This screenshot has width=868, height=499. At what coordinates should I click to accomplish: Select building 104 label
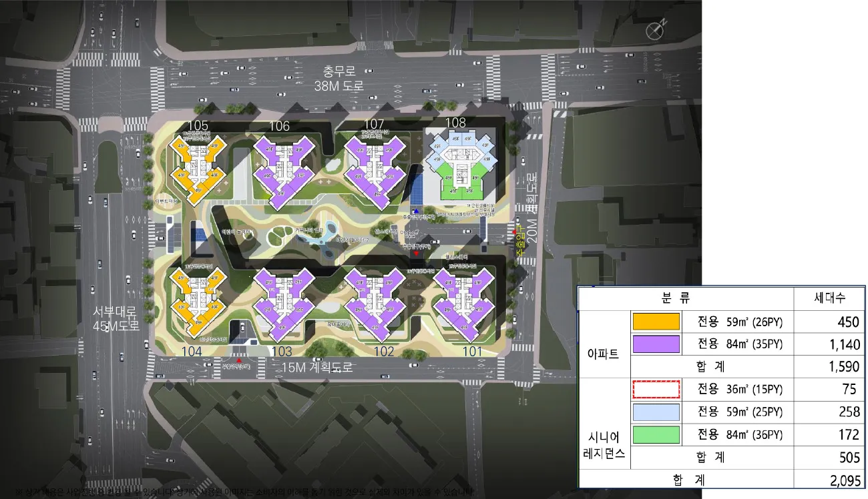(x=193, y=351)
